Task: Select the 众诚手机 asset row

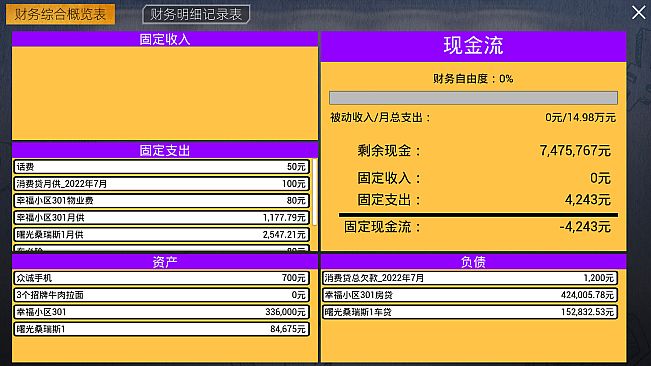Action: 161,278
